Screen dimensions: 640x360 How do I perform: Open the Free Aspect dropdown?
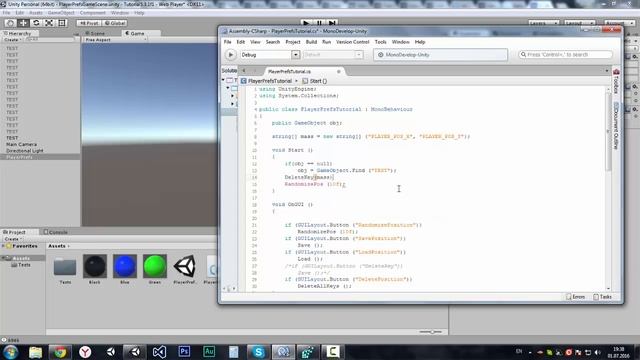pos(116,40)
